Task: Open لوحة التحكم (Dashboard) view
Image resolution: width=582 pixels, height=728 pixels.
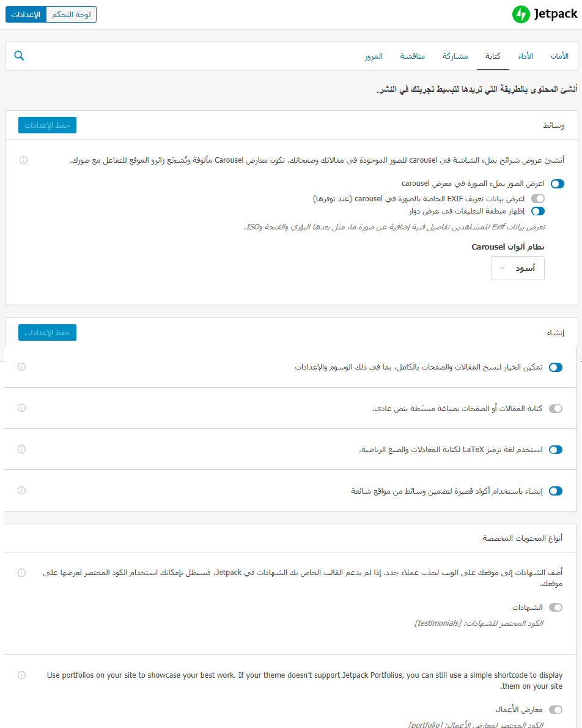Action: click(x=72, y=15)
